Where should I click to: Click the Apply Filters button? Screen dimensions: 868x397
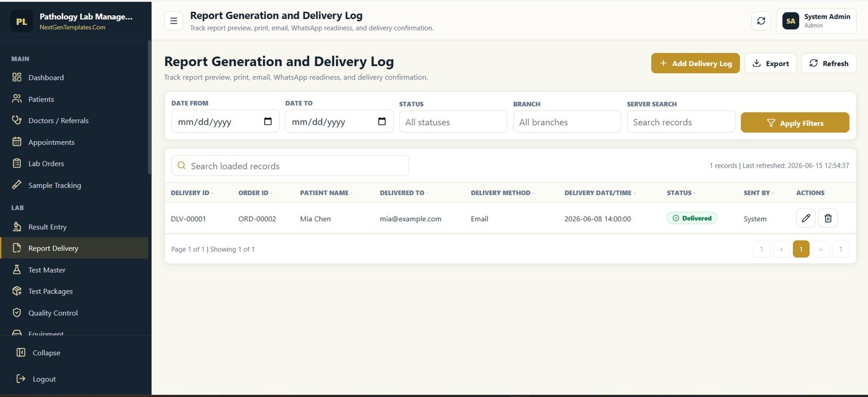tap(795, 123)
